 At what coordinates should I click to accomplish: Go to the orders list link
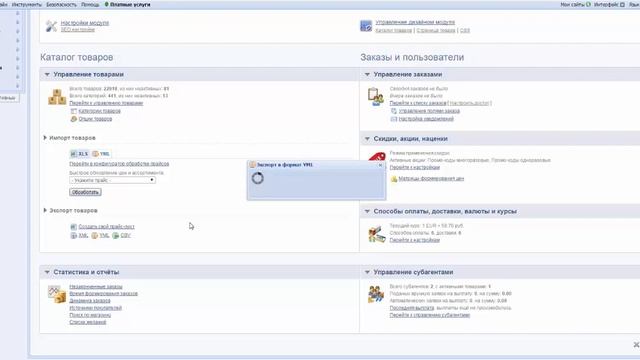[418, 103]
